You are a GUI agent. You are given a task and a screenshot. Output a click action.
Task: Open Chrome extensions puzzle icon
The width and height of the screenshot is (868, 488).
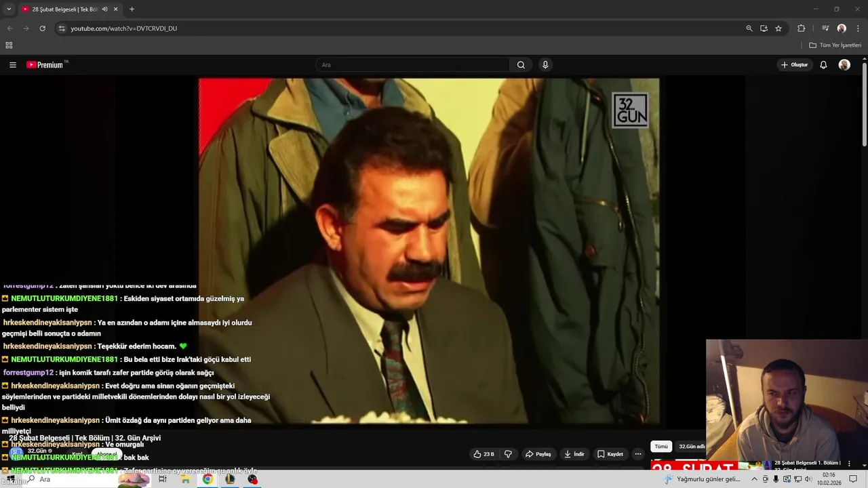(802, 28)
